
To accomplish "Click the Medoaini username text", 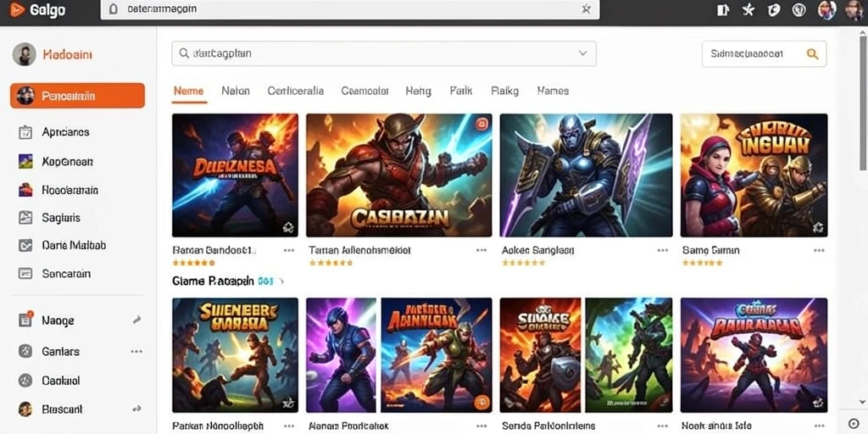I will (67, 54).
